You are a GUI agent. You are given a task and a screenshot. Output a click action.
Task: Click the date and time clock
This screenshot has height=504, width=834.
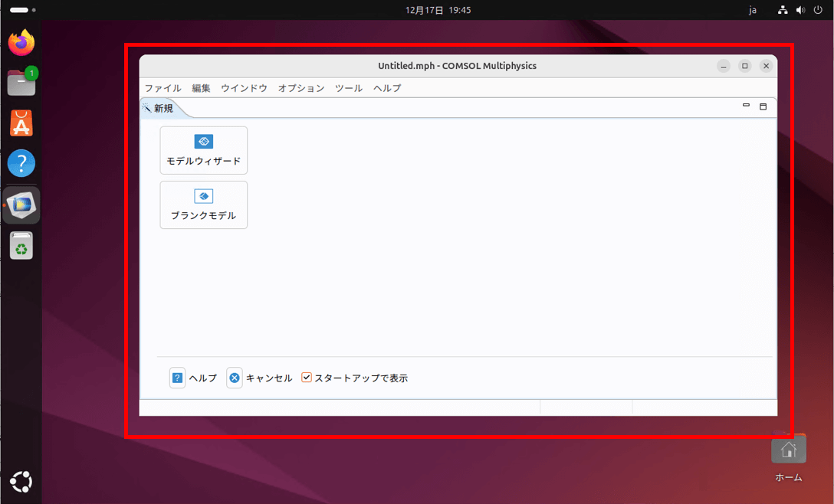(438, 10)
